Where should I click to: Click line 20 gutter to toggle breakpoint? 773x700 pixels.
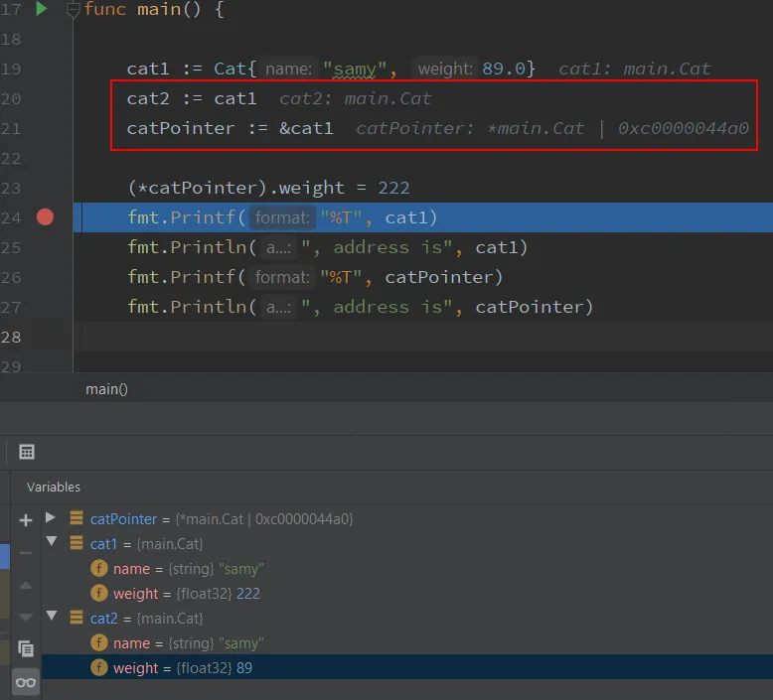coord(45,98)
